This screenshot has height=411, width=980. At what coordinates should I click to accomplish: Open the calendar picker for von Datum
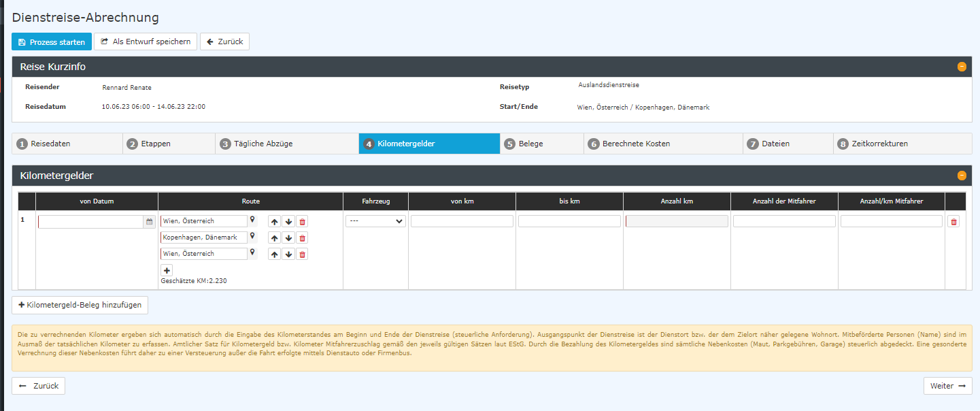(149, 222)
